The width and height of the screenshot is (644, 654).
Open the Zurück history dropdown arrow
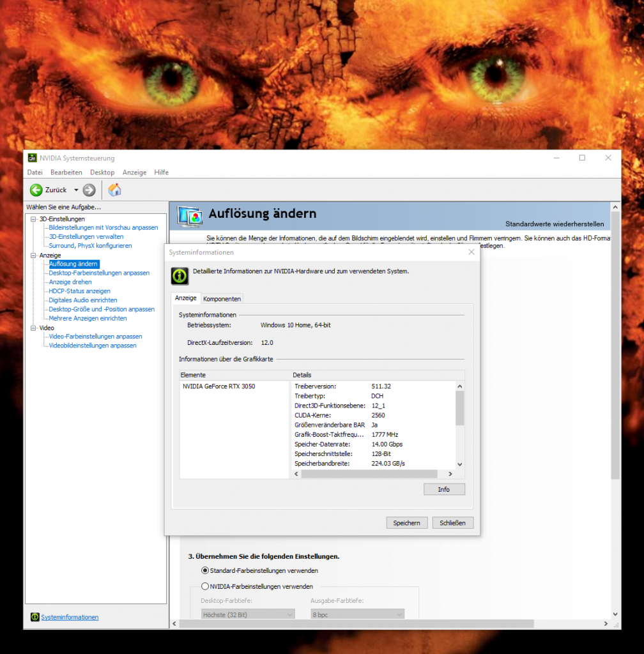click(x=76, y=190)
